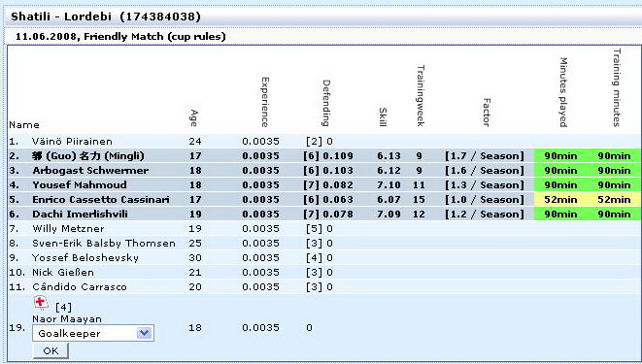The height and width of the screenshot is (364, 642).
Task: Click Enrico Cassetto's yellow 52min minutes played cell
Action: 560,200
